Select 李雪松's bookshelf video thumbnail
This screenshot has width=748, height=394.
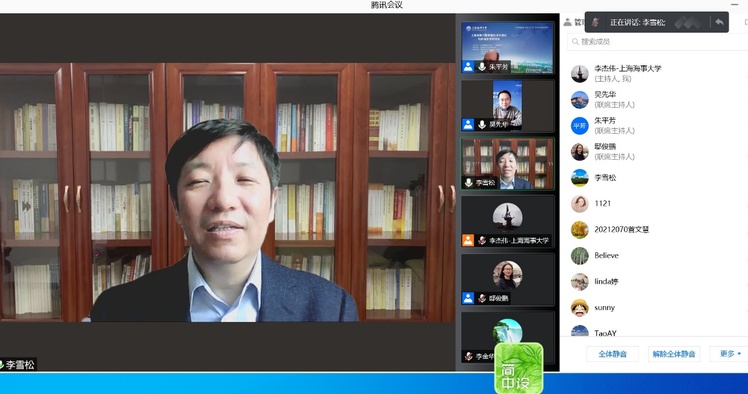508,164
